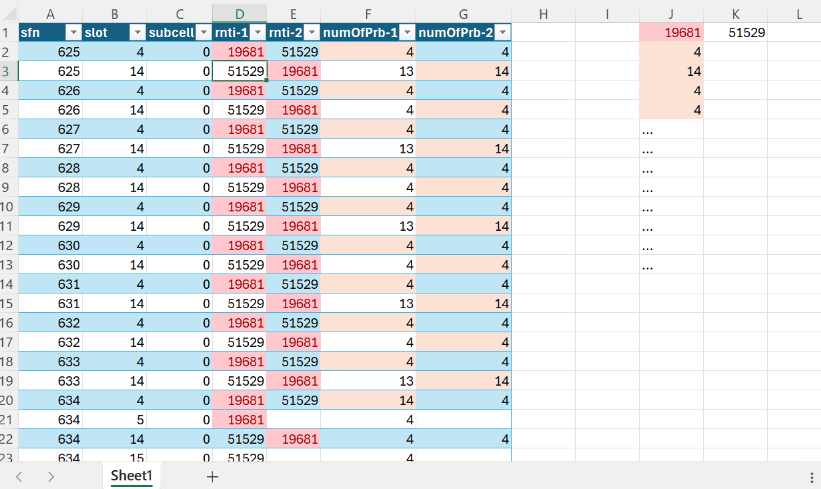This screenshot has width=821, height=489.
Task: Select cell E22 containing 19681
Action: click(x=293, y=439)
